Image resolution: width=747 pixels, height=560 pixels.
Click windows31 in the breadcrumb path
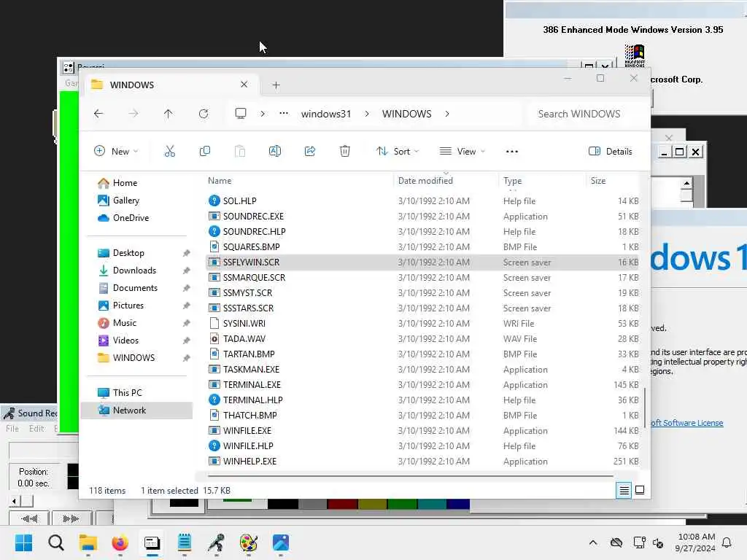pyautogui.click(x=326, y=114)
